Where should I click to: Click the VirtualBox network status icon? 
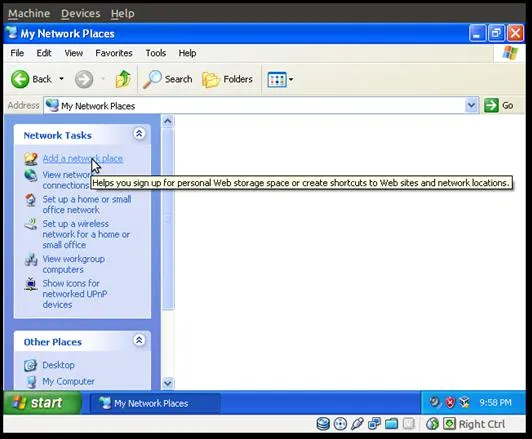(x=374, y=424)
